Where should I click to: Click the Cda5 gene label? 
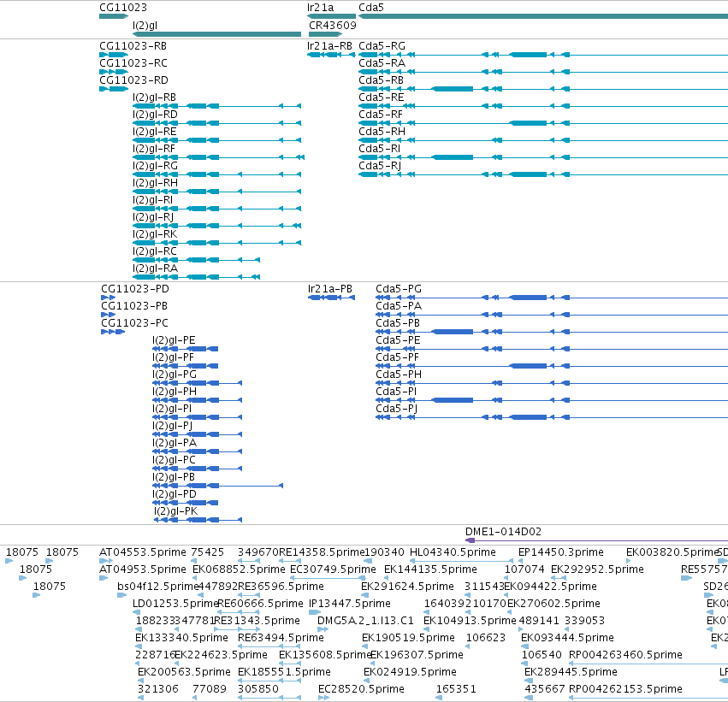click(x=371, y=8)
